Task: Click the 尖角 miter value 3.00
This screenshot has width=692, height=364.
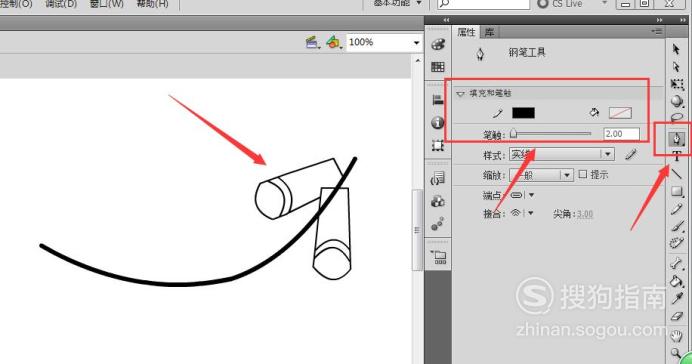Action: 585,214
